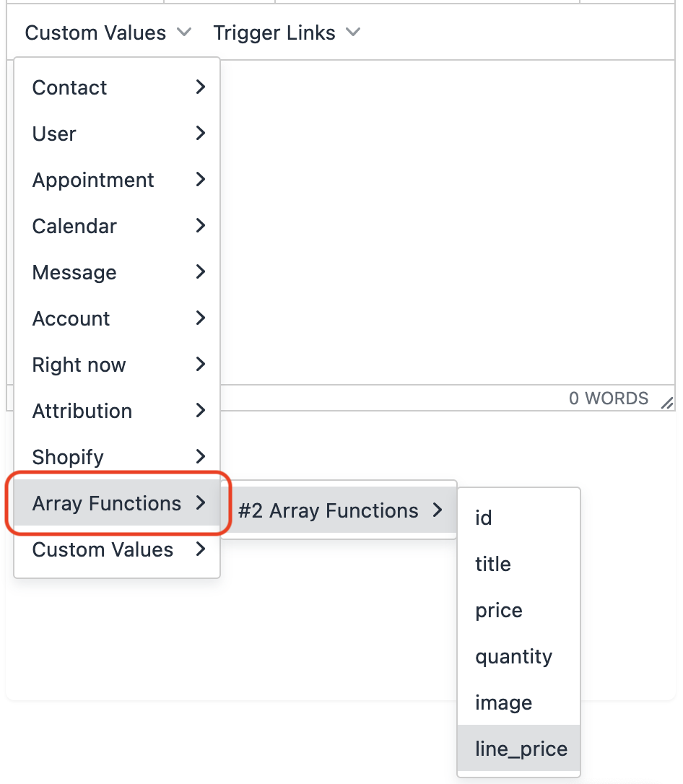Click the editor resize handle near word count

[667, 404]
